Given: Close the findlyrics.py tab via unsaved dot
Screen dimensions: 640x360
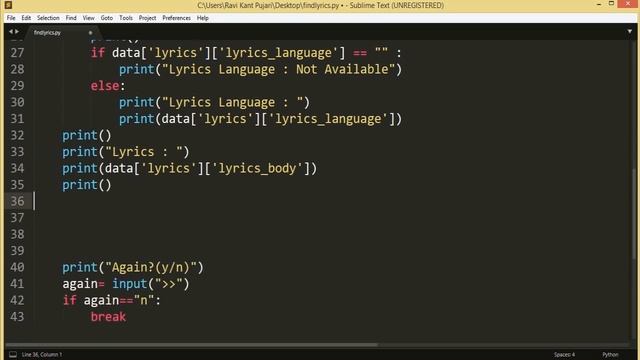Looking at the screenshot, I should pos(90,33).
